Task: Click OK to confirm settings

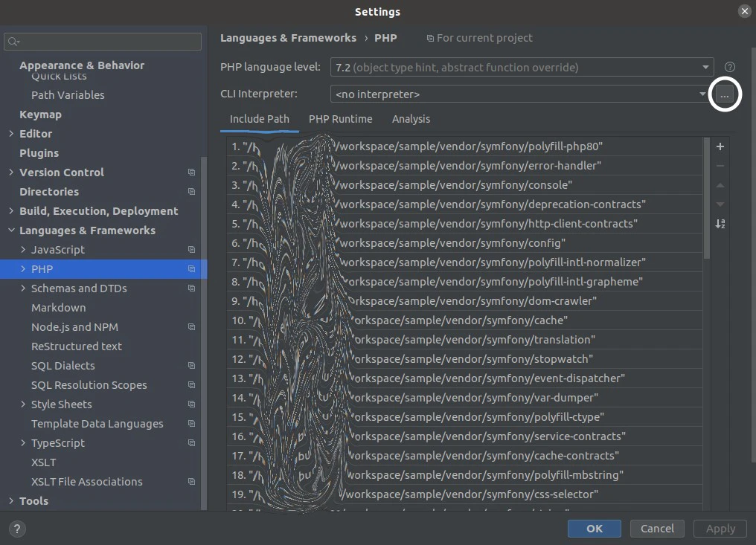Action: (x=594, y=529)
